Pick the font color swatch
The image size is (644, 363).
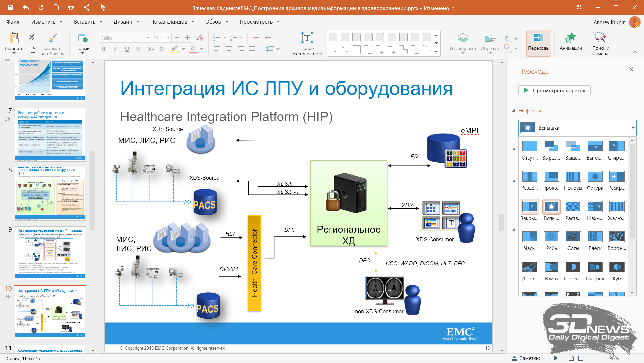(193, 49)
